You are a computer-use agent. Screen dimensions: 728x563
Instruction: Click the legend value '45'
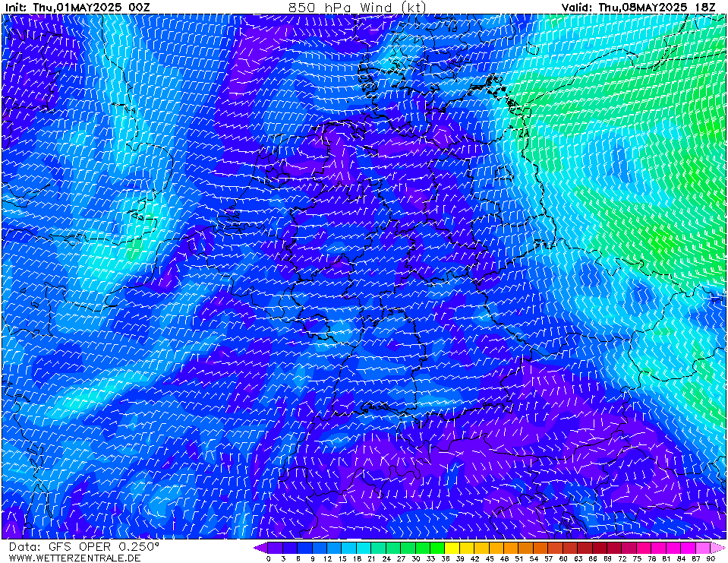tap(490, 558)
